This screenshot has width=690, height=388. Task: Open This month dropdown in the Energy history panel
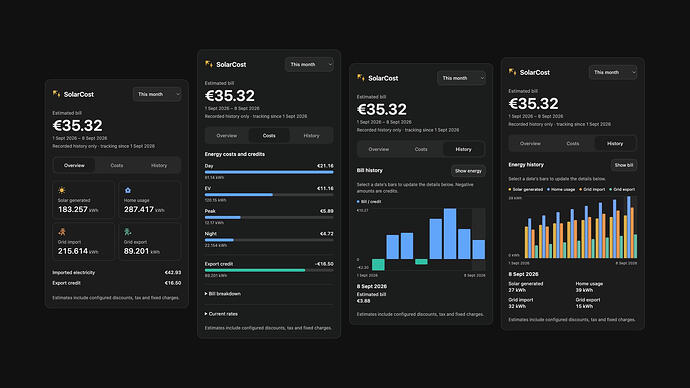[613, 72]
